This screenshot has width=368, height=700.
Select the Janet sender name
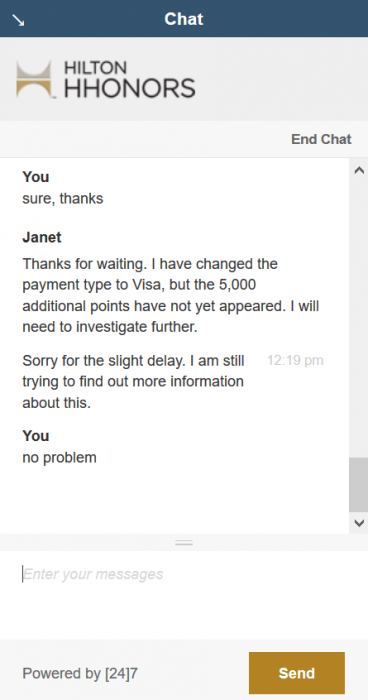click(x=42, y=238)
